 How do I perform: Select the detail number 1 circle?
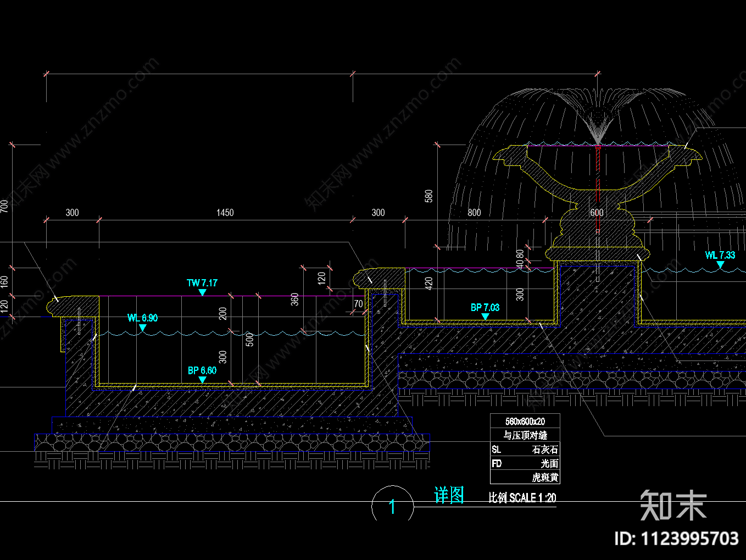(392, 504)
